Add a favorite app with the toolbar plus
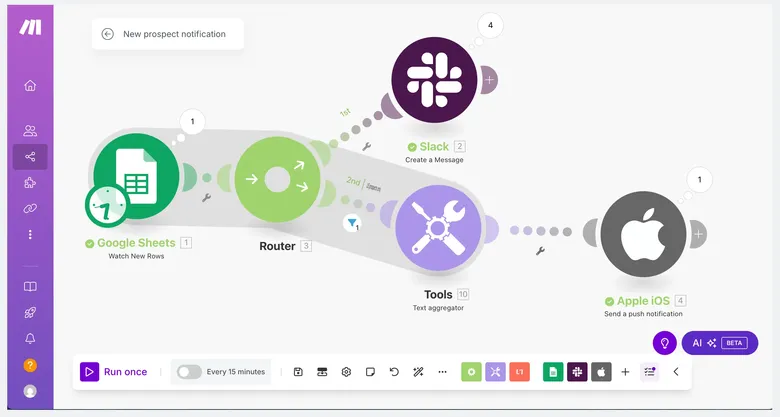This screenshot has height=417, width=780. [625, 372]
